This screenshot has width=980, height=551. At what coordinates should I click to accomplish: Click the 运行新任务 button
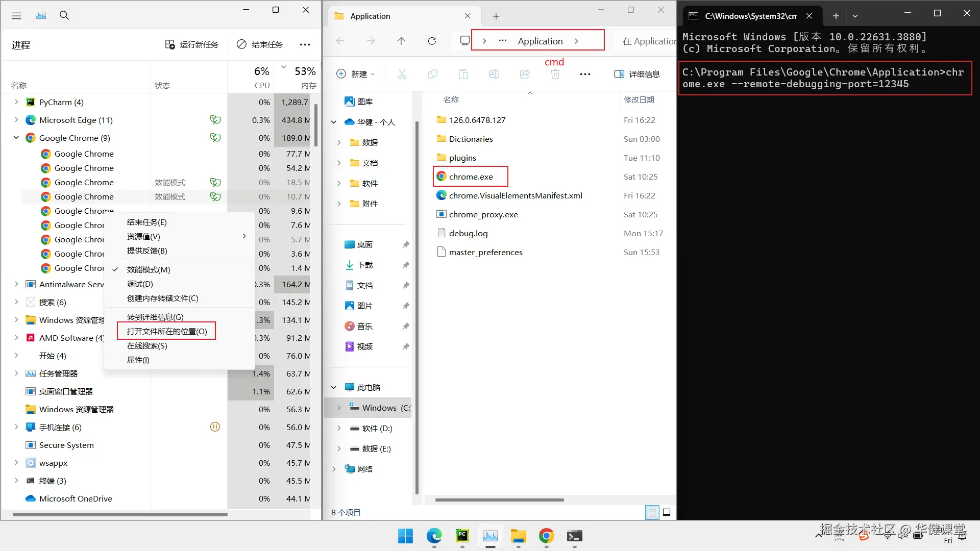[192, 44]
